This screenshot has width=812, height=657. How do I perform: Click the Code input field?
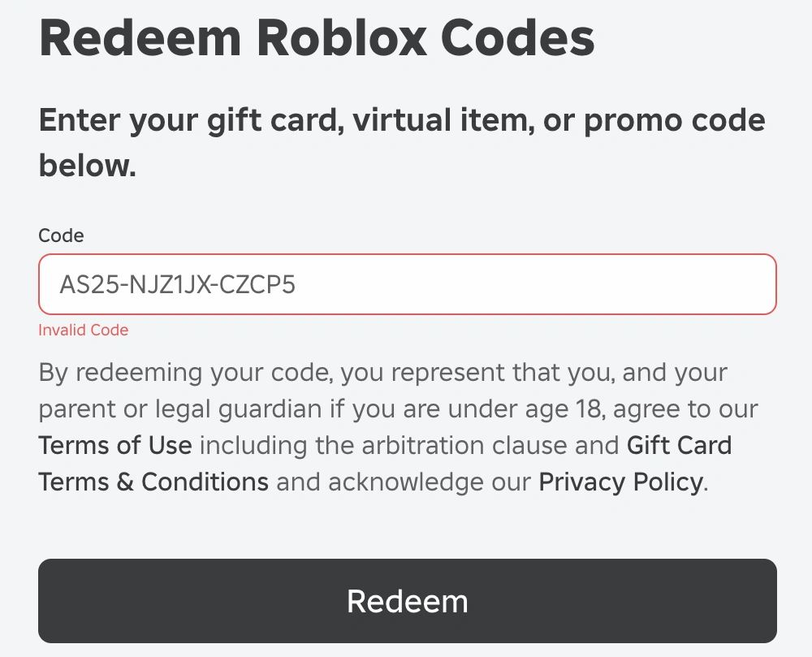406,284
